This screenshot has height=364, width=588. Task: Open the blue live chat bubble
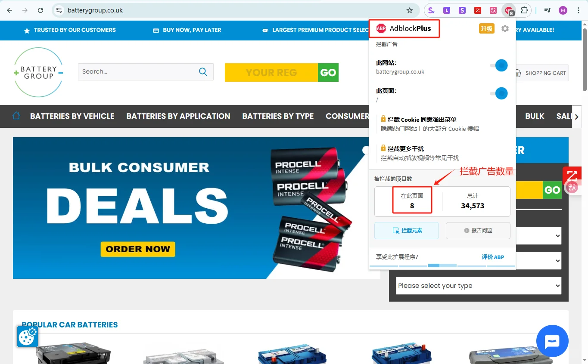click(x=552, y=341)
